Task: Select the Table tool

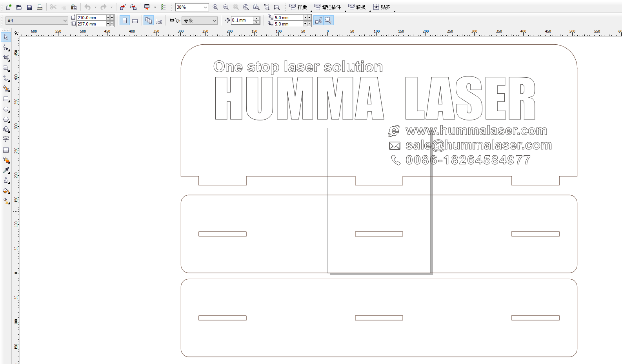Action: coord(6,150)
